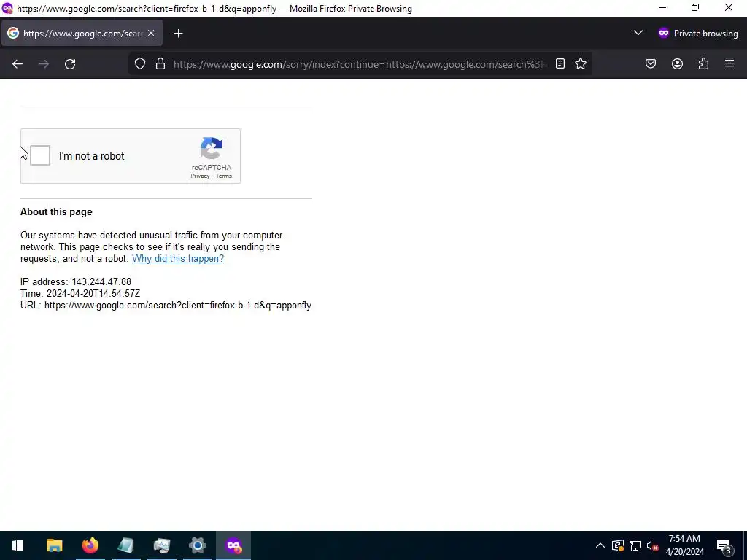Open the reCAPTCHA Privacy link
This screenshot has width=747, height=560.
click(x=200, y=176)
